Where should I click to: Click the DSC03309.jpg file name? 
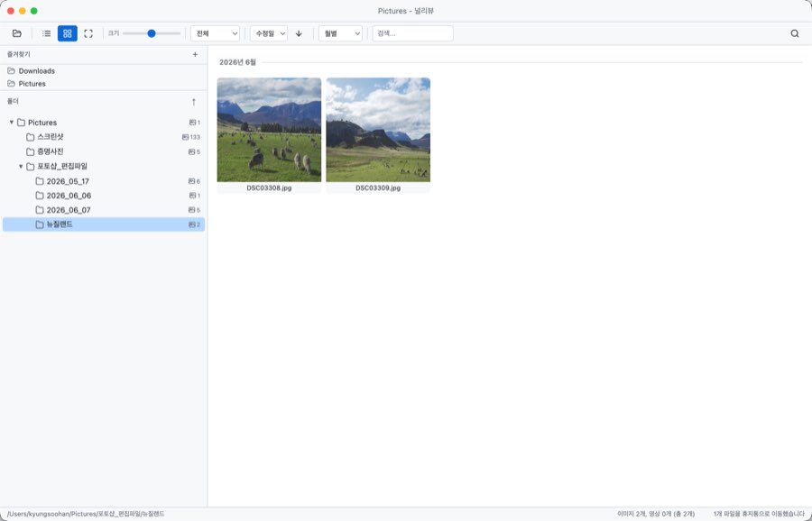[x=378, y=188]
